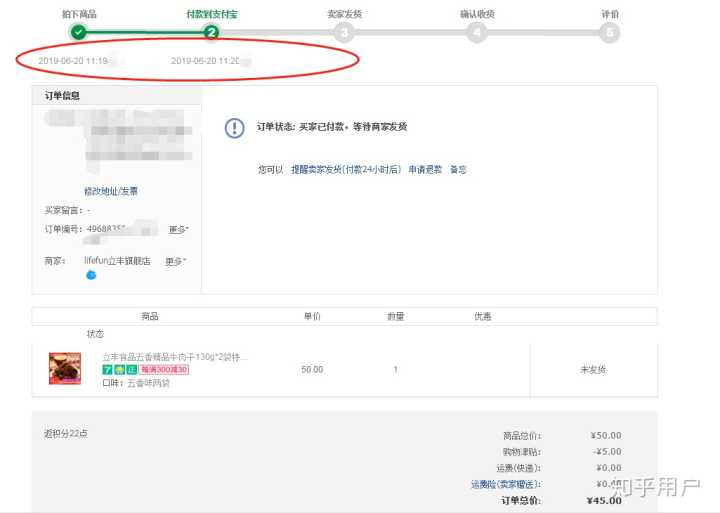Click the green 7-day return badge icon
This screenshot has width=720, height=513.
pos(107,369)
